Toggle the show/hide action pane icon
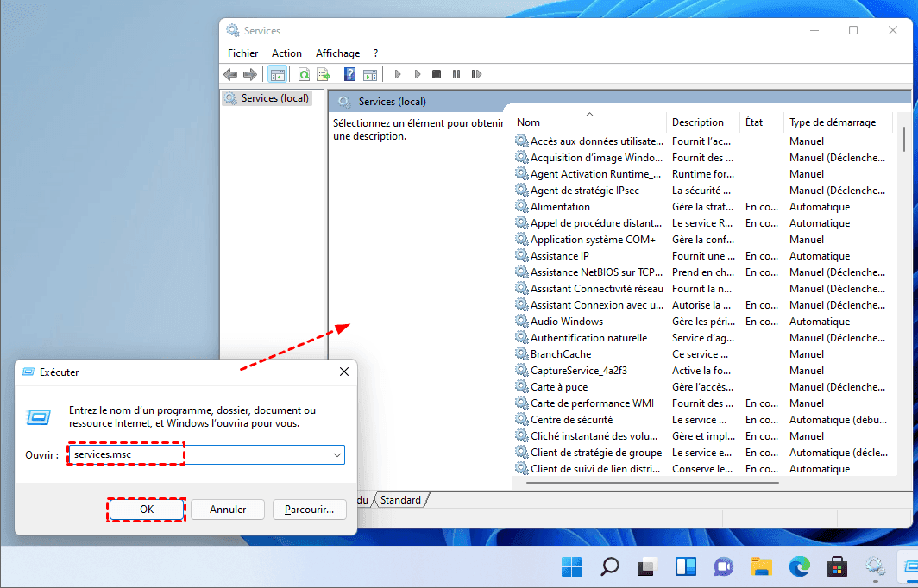Image resolution: width=918 pixels, height=588 pixels. coord(369,75)
